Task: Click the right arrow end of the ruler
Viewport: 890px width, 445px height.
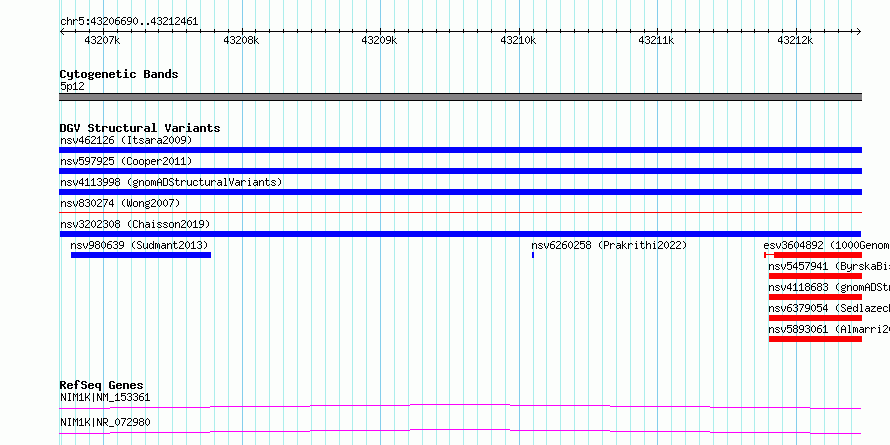Action: pyautogui.click(x=859, y=32)
